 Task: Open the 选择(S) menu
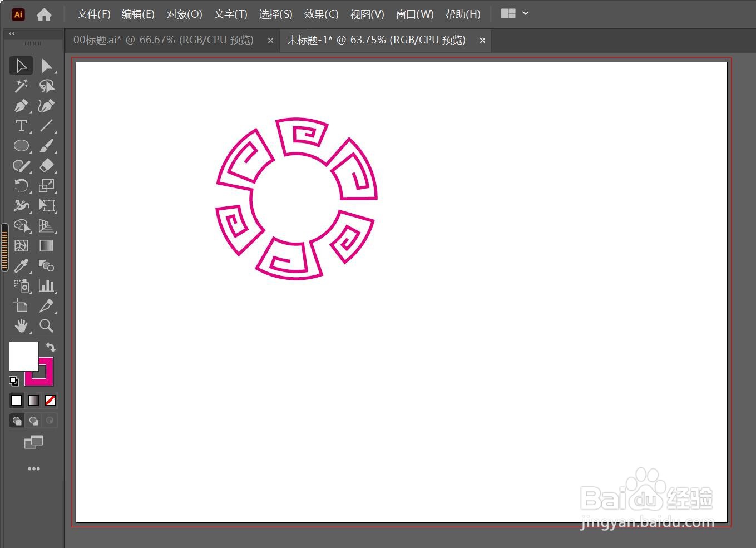coord(275,14)
